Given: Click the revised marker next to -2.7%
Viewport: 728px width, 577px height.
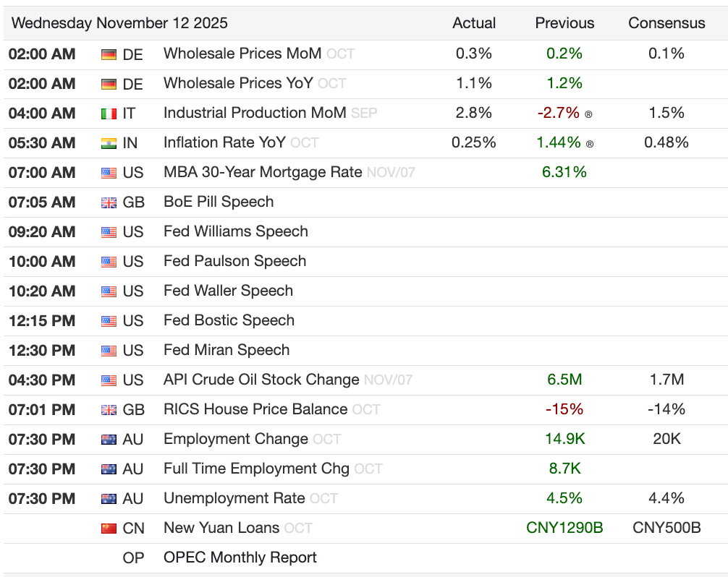Looking at the screenshot, I should point(588,114).
